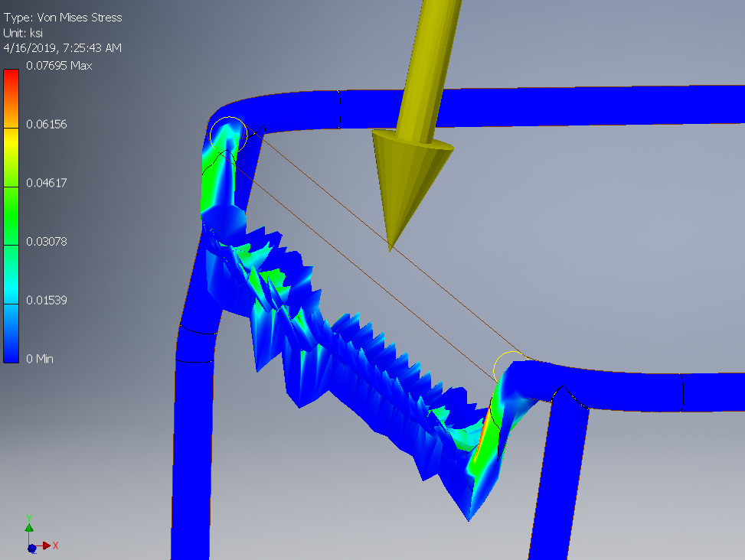Click the '0.04617' value on the legend
This screenshot has height=560, width=745.
point(48,183)
